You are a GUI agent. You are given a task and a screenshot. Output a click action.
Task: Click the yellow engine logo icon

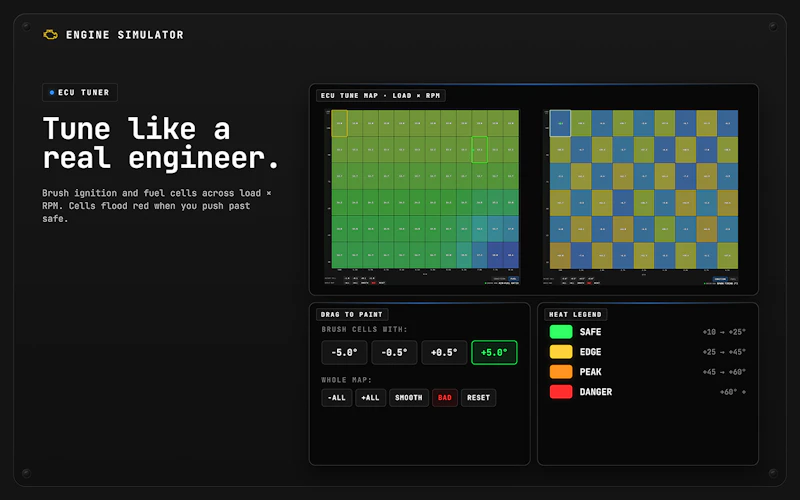[50, 35]
